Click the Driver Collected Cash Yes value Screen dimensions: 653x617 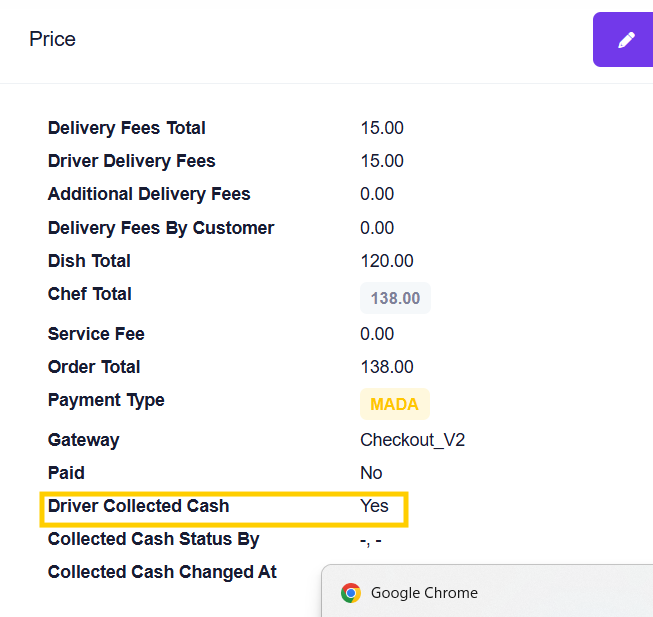tap(374, 506)
